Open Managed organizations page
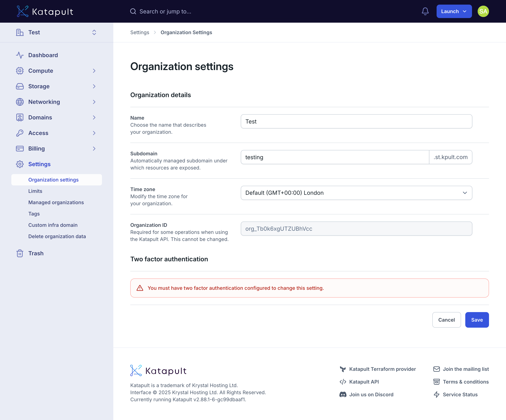The height and width of the screenshot is (420, 506). pyautogui.click(x=56, y=203)
